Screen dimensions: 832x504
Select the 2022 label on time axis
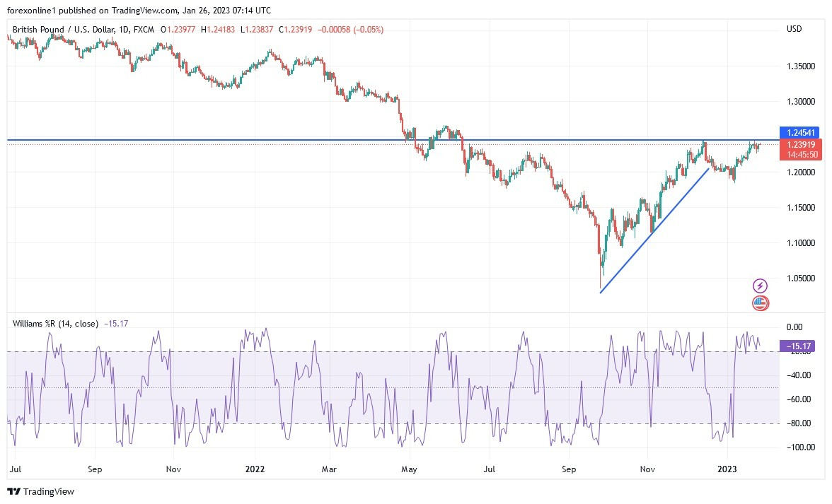tap(255, 469)
